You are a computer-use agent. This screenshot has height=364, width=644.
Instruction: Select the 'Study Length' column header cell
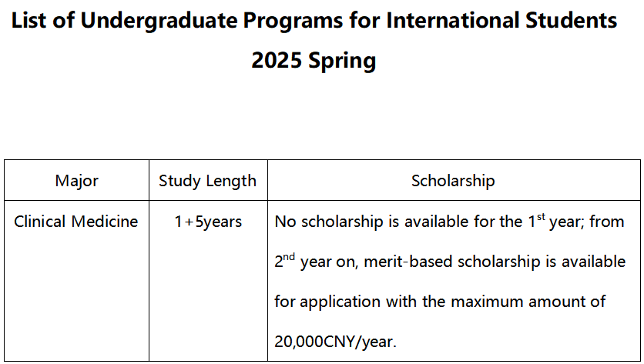208,181
